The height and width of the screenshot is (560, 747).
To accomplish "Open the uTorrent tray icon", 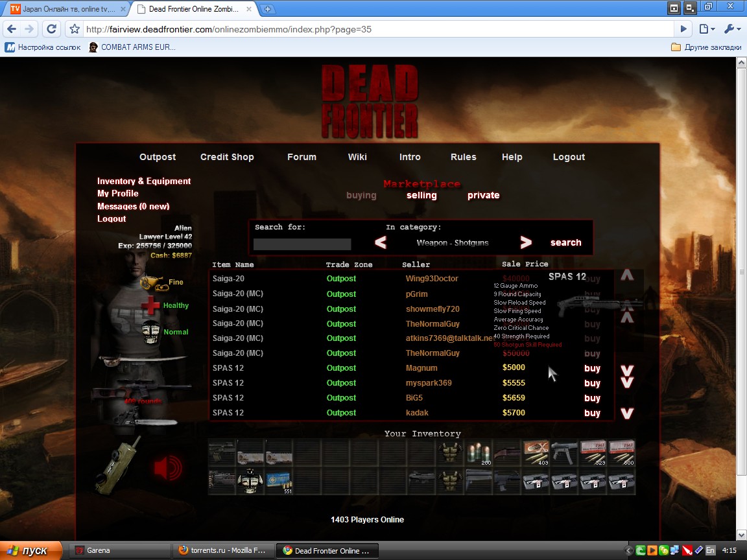I will [641, 550].
